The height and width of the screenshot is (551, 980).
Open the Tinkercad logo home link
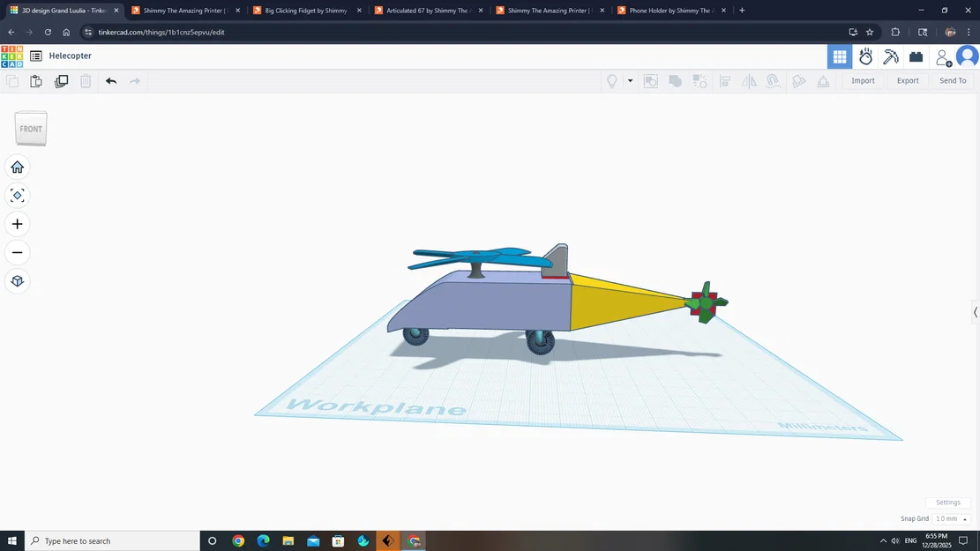(11, 56)
